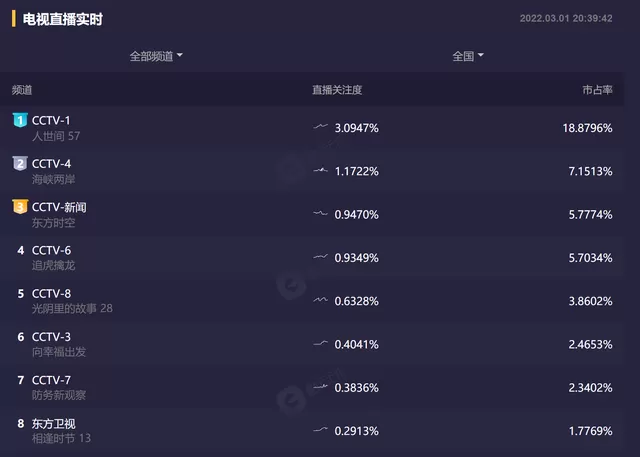The height and width of the screenshot is (457, 640).
Task: Click the rank 1 badge icon
Action: 20,120
